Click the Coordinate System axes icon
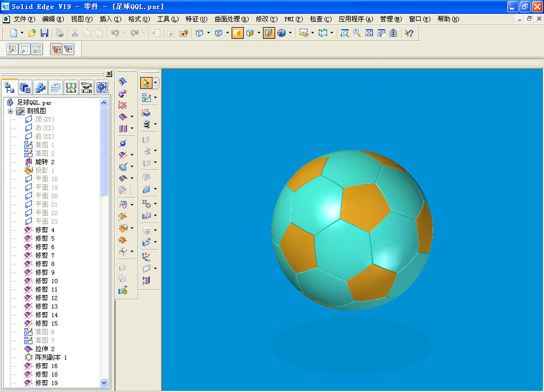The image size is (544, 392). [x=146, y=257]
